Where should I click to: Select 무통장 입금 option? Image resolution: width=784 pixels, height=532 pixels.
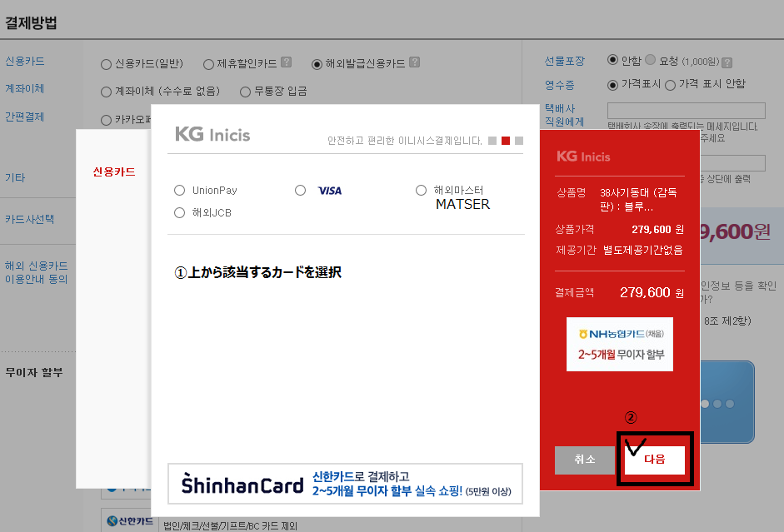245,92
